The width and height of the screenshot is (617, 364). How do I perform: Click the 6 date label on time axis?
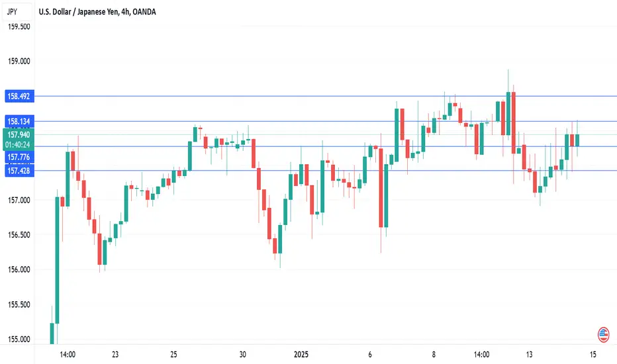coord(370,355)
